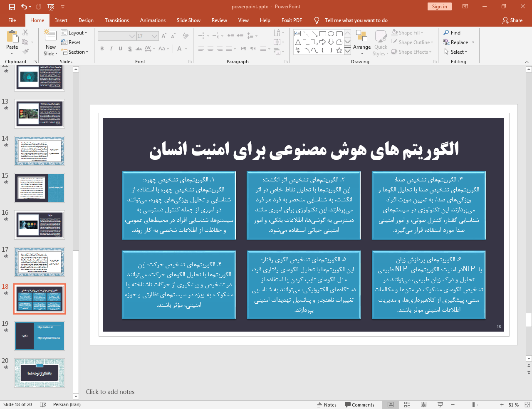Open Quick Styles gallery
Screen dimensions: 532x409
[x=380, y=43]
